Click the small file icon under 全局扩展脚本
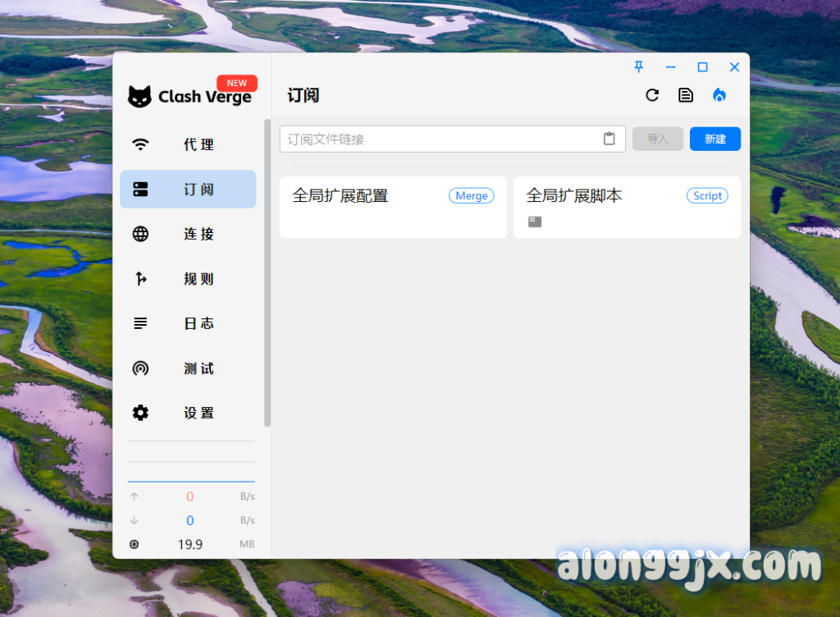Viewport: 840px width, 617px height. pyautogui.click(x=535, y=222)
